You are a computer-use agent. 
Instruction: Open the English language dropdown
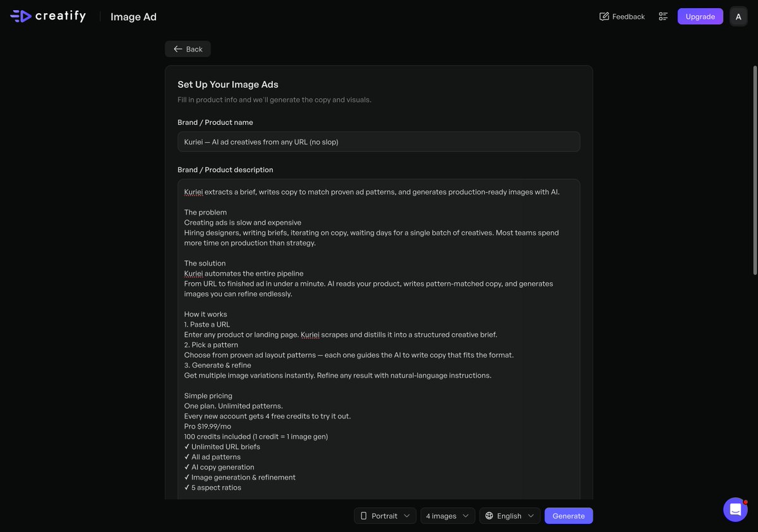tap(510, 516)
